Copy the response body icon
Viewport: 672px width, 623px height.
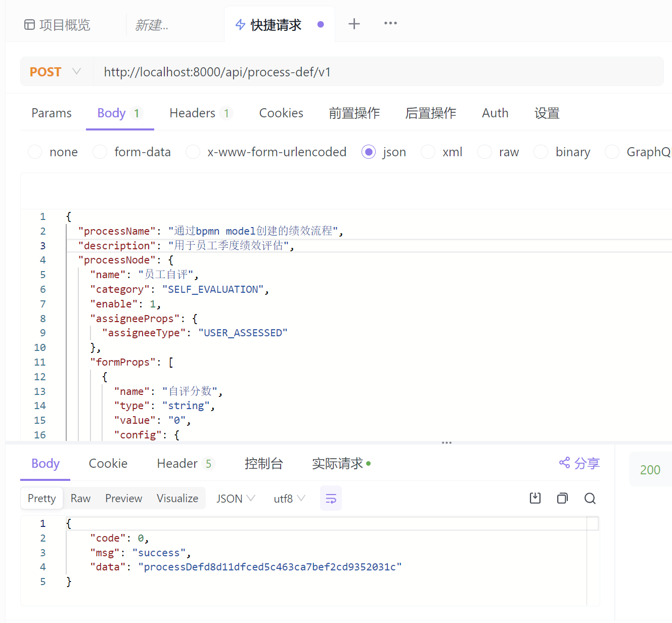click(562, 499)
